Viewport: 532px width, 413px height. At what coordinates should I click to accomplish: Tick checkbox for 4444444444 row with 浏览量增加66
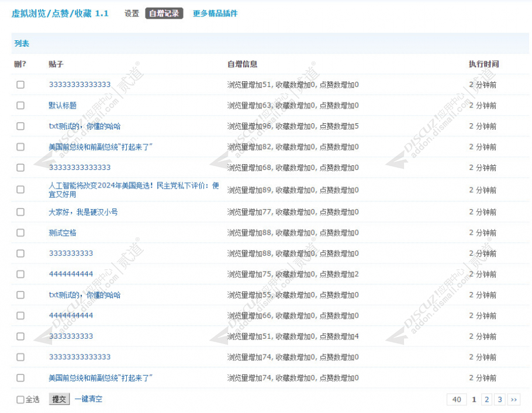(x=20, y=315)
